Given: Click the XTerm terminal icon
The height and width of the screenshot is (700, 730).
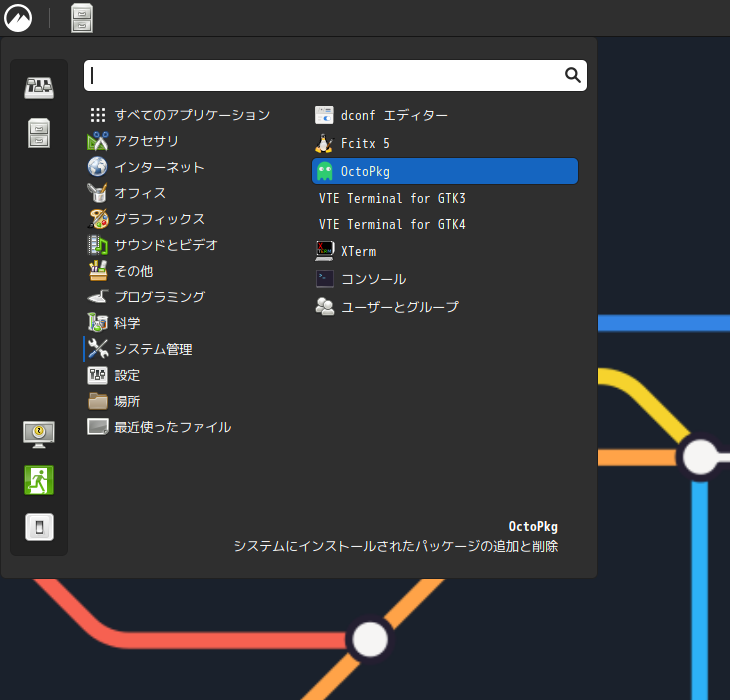Looking at the screenshot, I should pos(324,251).
